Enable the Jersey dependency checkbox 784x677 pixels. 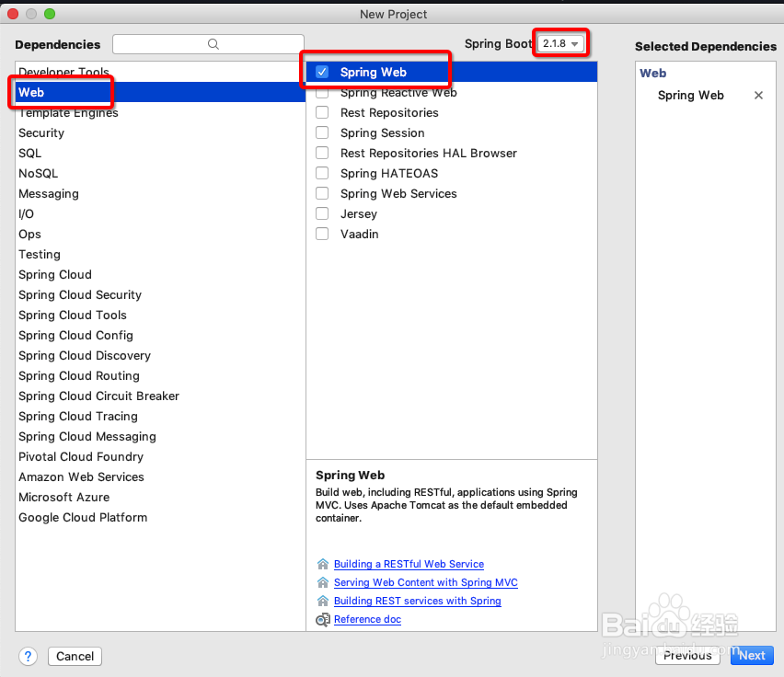(322, 213)
